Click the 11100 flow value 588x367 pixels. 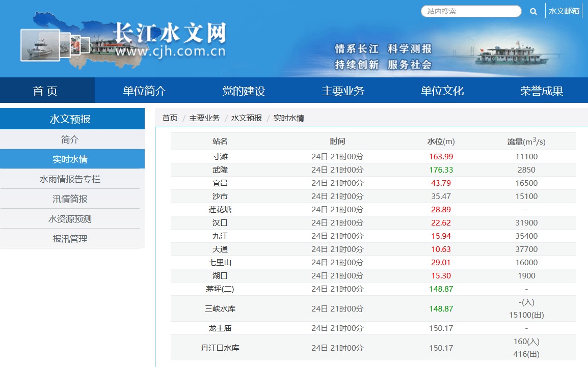click(x=526, y=157)
